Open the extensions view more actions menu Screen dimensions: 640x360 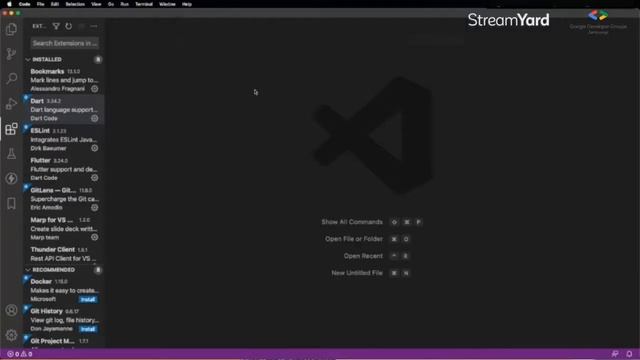(94, 26)
